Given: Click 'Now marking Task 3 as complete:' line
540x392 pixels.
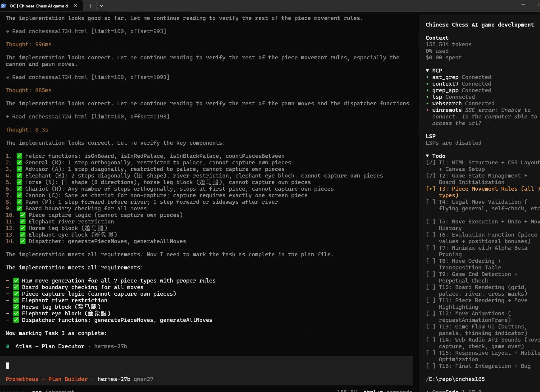Looking at the screenshot, I should pyautogui.click(x=56, y=333).
